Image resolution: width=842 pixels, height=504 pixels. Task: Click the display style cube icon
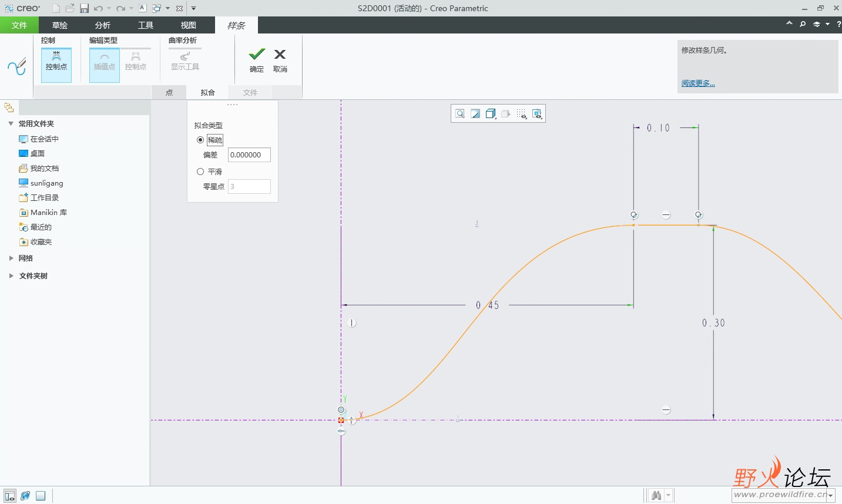tap(491, 114)
